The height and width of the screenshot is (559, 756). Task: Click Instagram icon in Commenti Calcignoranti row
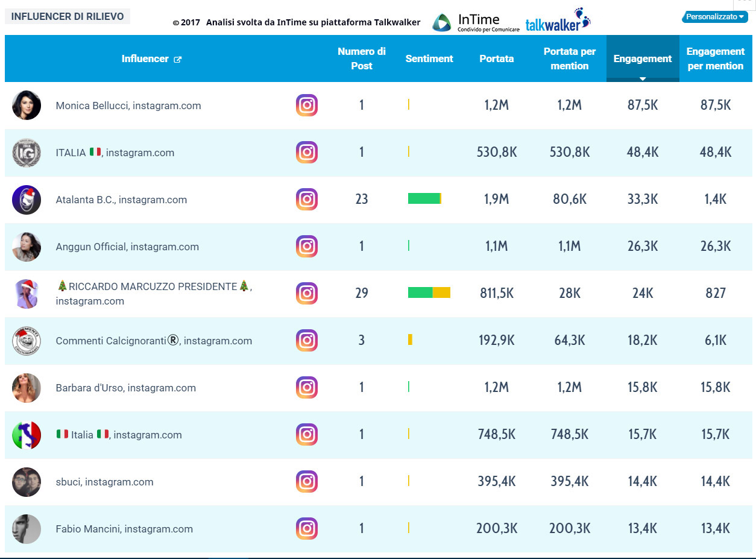[307, 341]
